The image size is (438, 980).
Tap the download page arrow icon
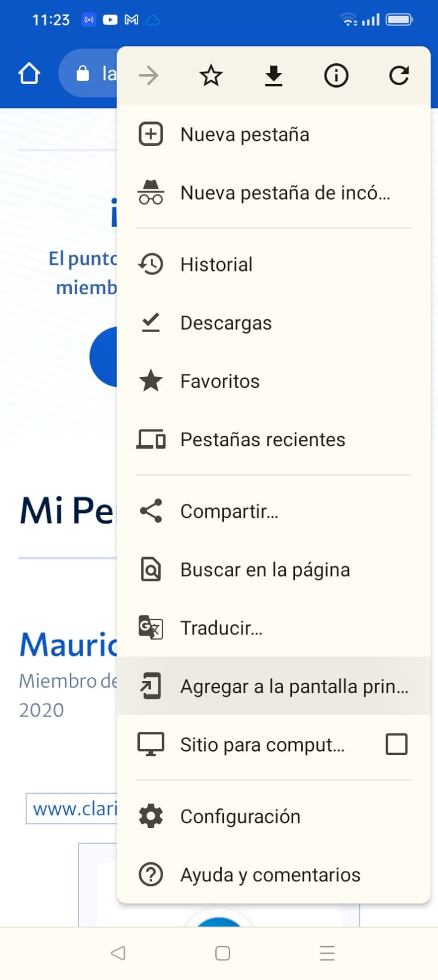click(274, 76)
